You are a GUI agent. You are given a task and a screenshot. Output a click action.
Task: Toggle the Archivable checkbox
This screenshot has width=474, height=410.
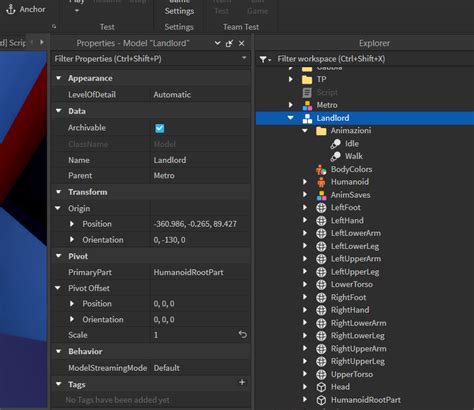point(160,128)
